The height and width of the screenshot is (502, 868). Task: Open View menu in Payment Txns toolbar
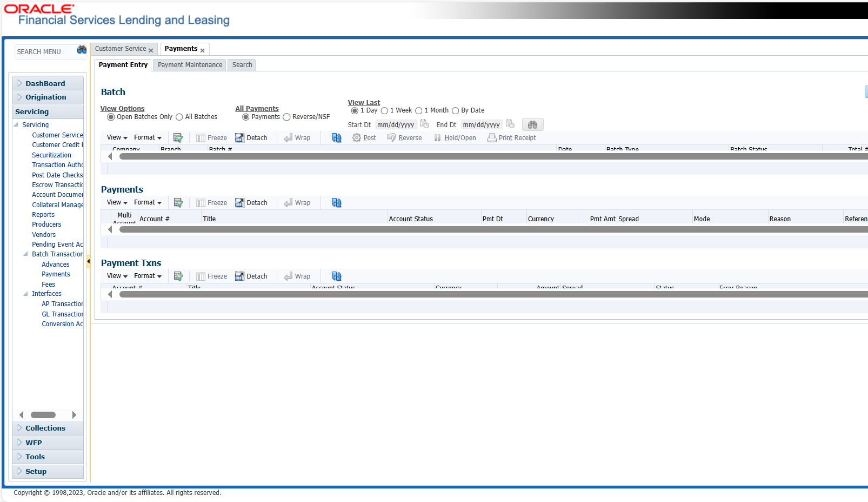[117, 276]
